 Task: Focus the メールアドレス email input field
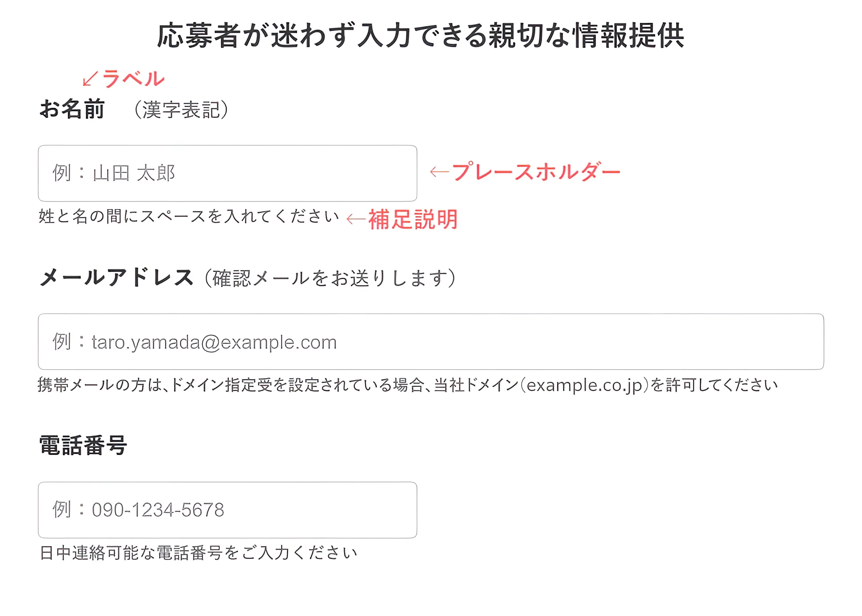pyautogui.click(x=431, y=341)
